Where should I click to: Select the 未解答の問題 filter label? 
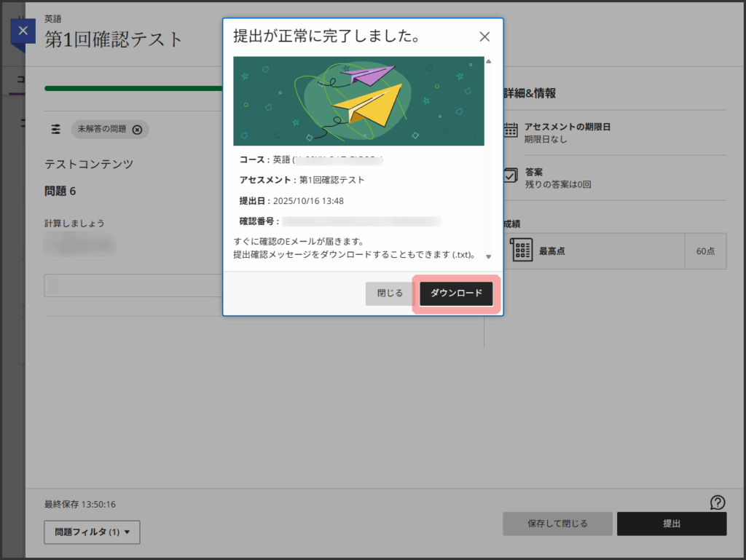click(101, 129)
